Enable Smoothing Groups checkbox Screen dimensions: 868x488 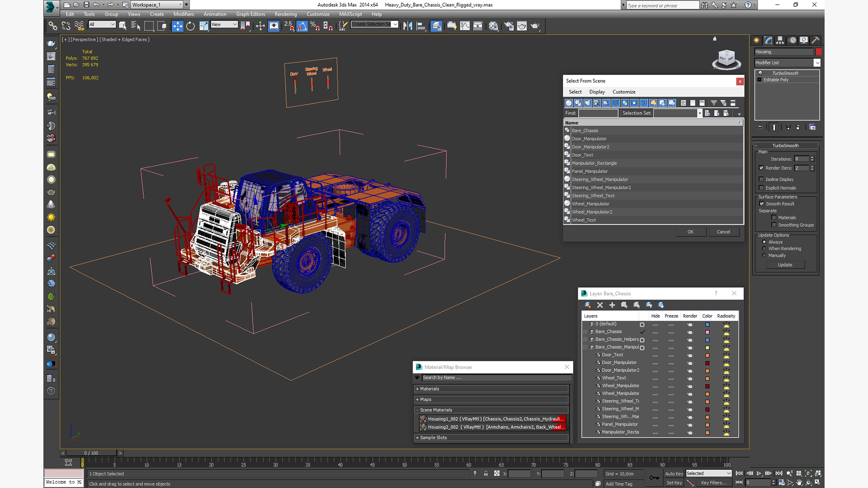(774, 225)
